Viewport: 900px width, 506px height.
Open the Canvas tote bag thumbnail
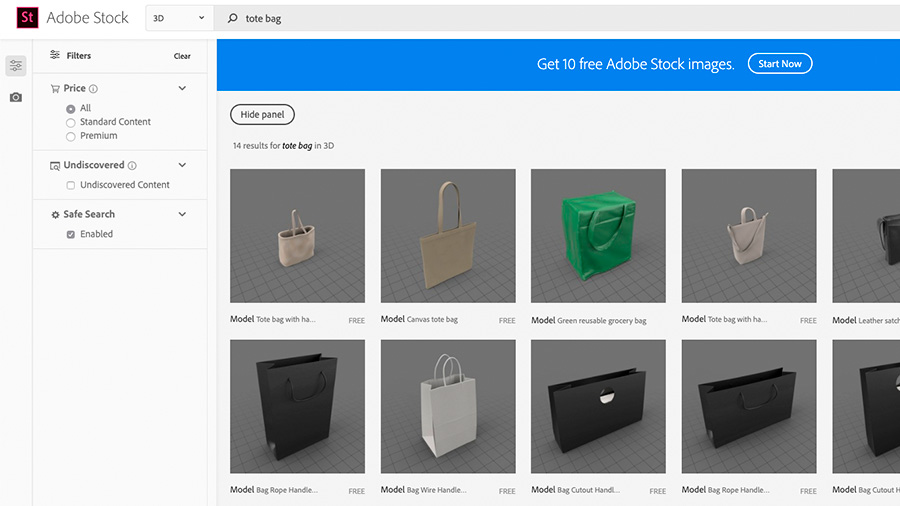(x=448, y=235)
